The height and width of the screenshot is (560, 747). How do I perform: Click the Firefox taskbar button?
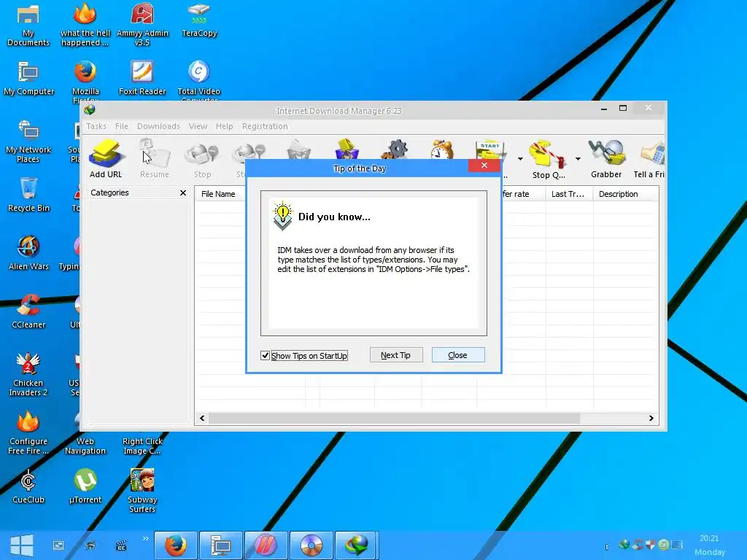point(176,545)
